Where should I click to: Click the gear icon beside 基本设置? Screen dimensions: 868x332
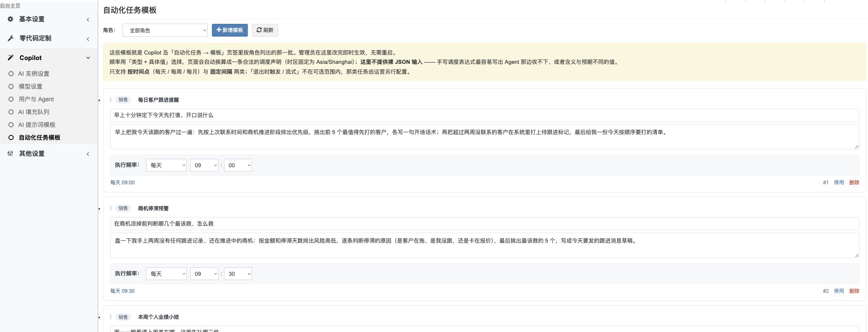point(10,19)
